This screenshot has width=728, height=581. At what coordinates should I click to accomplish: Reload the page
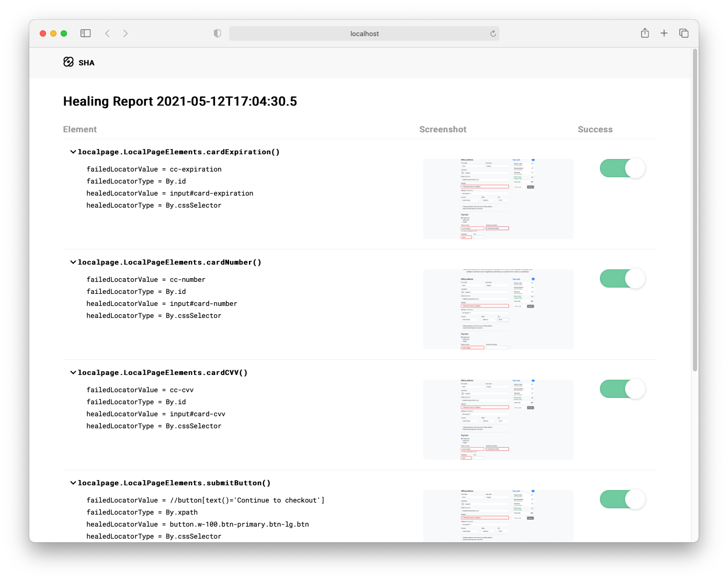pyautogui.click(x=492, y=33)
